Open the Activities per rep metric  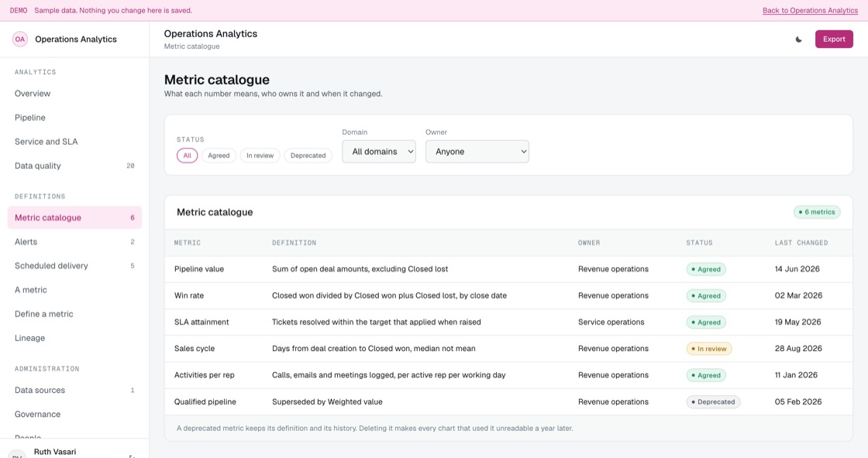point(508,376)
